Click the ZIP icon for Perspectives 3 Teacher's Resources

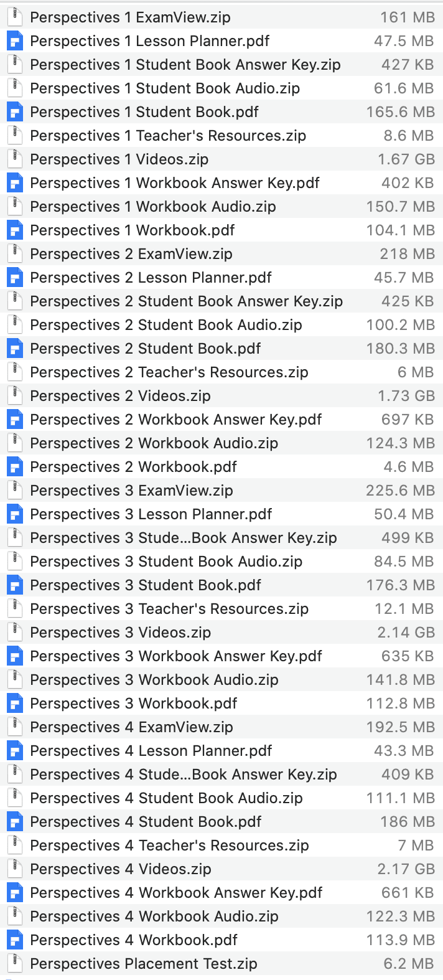coord(15,608)
